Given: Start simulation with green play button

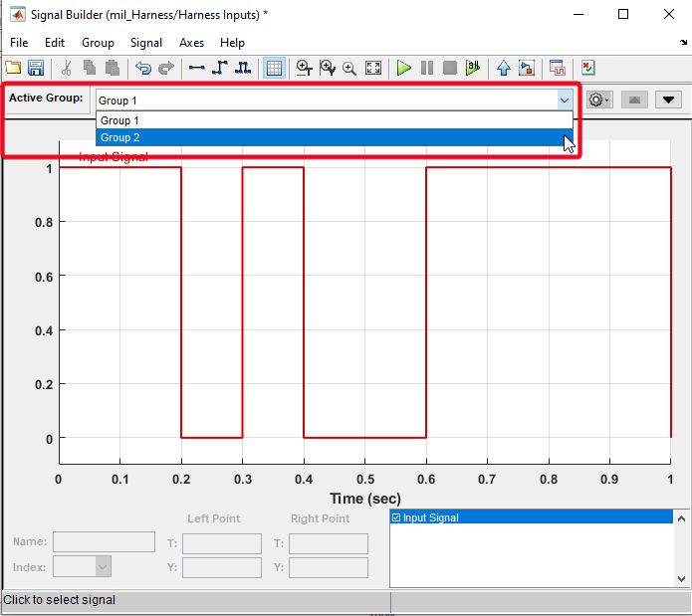Looking at the screenshot, I should click(404, 69).
